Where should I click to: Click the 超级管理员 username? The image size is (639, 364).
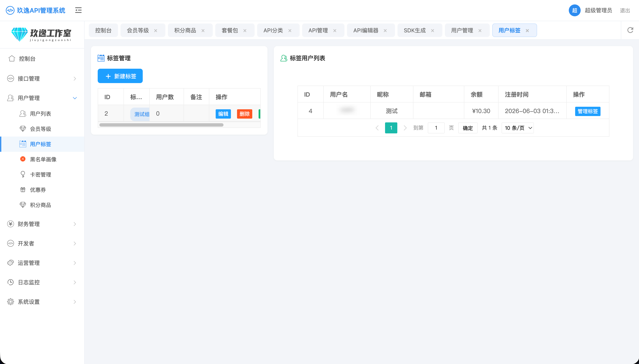(x=598, y=10)
